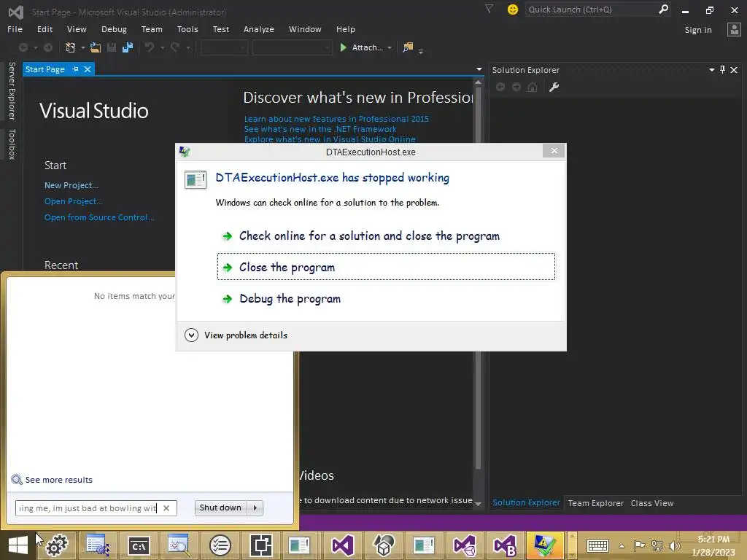Click the checklist taskbar icon
This screenshot has width=747, height=560.
click(x=220, y=545)
